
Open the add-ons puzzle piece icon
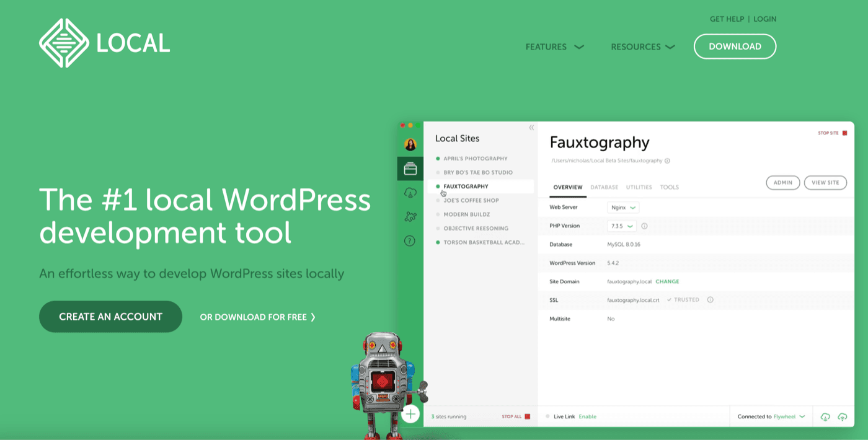pyautogui.click(x=410, y=216)
